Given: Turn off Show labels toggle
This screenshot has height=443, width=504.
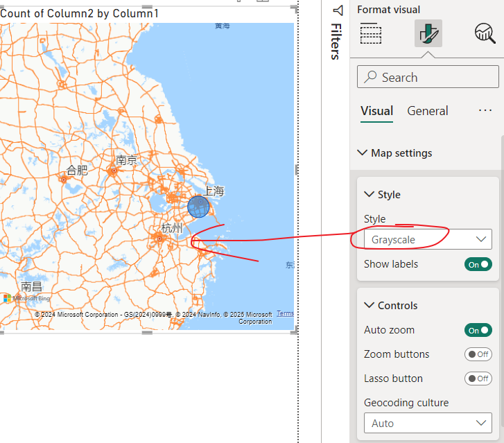Looking at the screenshot, I should point(478,264).
